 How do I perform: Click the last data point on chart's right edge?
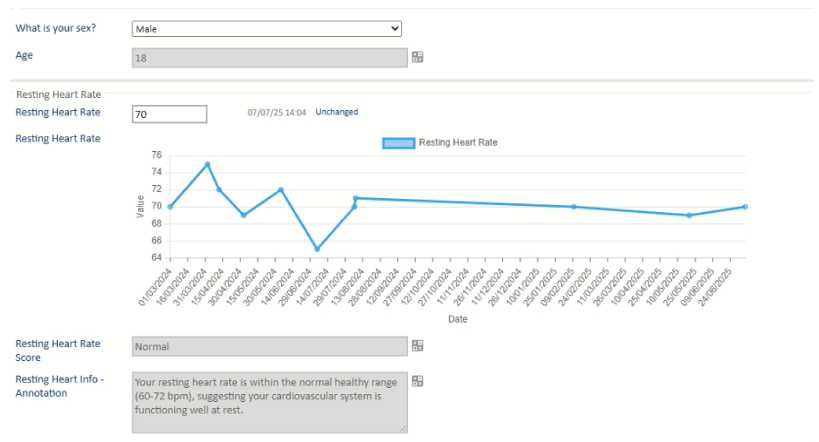tap(745, 207)
